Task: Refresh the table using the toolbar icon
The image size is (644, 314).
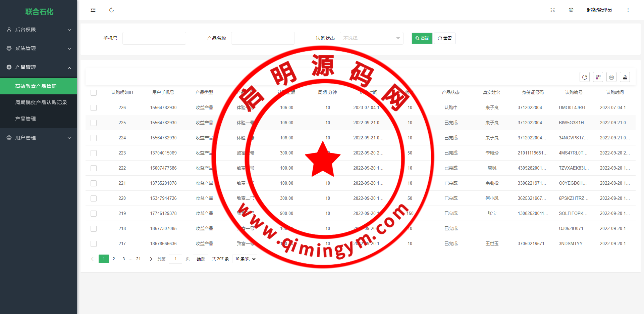Action: coord(585,77)
